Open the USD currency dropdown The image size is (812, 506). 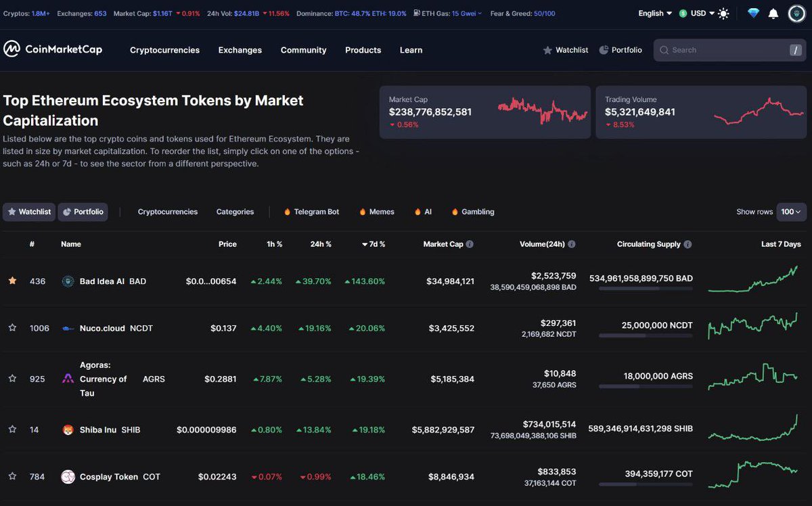pos(697,14)
